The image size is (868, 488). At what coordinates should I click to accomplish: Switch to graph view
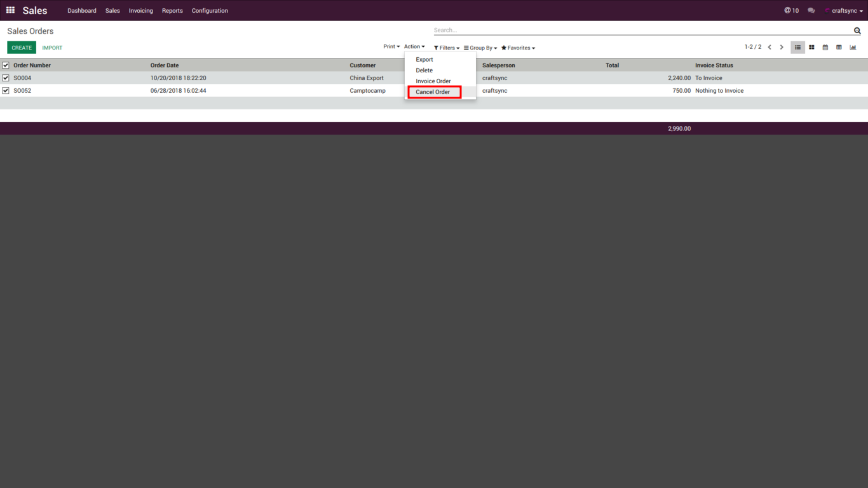pyautogui.click(x=853, y=48)
